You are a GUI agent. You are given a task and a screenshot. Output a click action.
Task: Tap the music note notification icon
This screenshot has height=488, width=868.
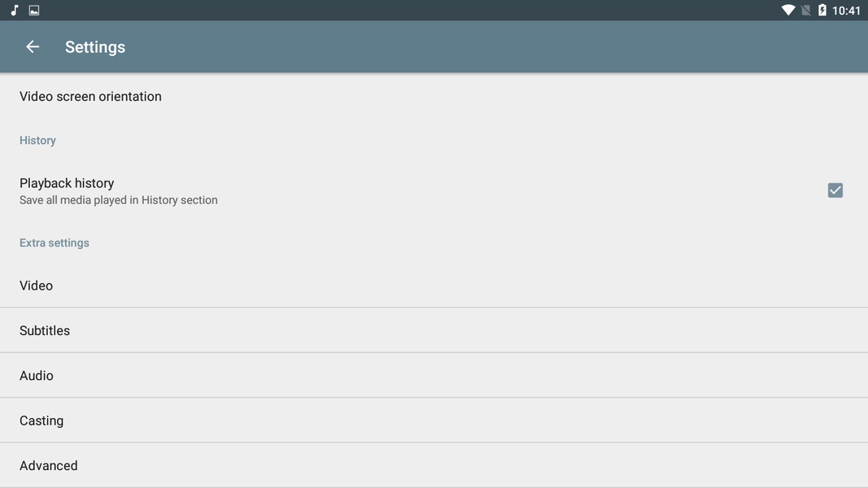coord(15,10)
